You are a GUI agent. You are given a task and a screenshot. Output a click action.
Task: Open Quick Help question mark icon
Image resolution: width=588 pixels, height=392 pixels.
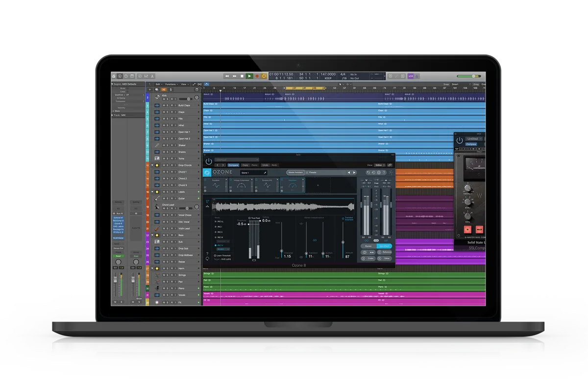tap(126, 76)
